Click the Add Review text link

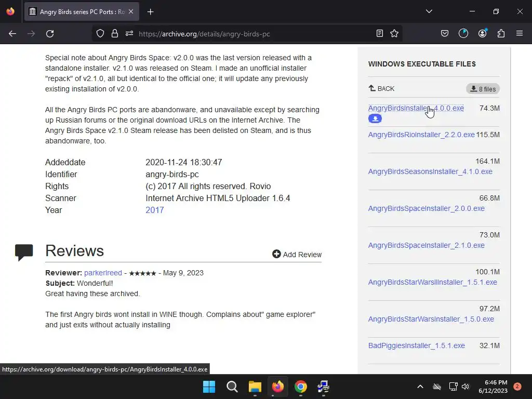point(302,255)
